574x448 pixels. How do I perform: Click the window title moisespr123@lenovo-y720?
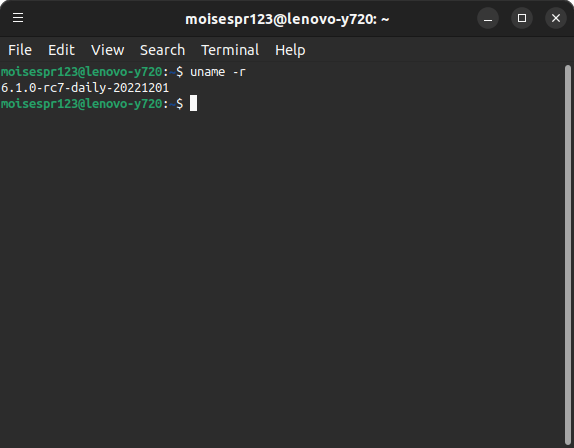pos(281,19)
